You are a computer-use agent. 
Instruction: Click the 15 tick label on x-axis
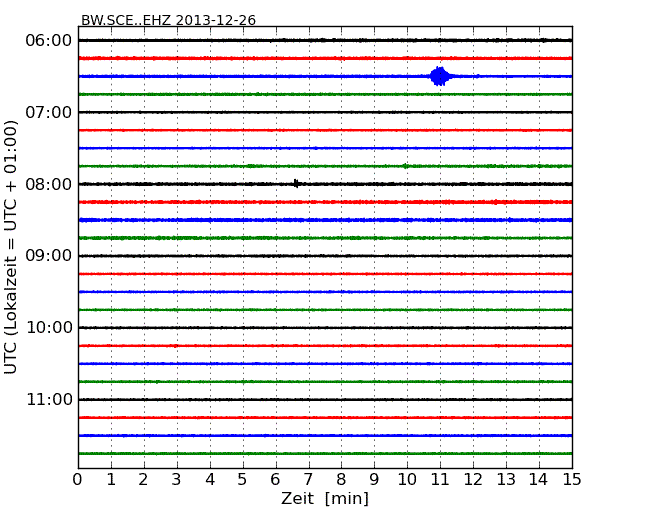click(572, 480)
